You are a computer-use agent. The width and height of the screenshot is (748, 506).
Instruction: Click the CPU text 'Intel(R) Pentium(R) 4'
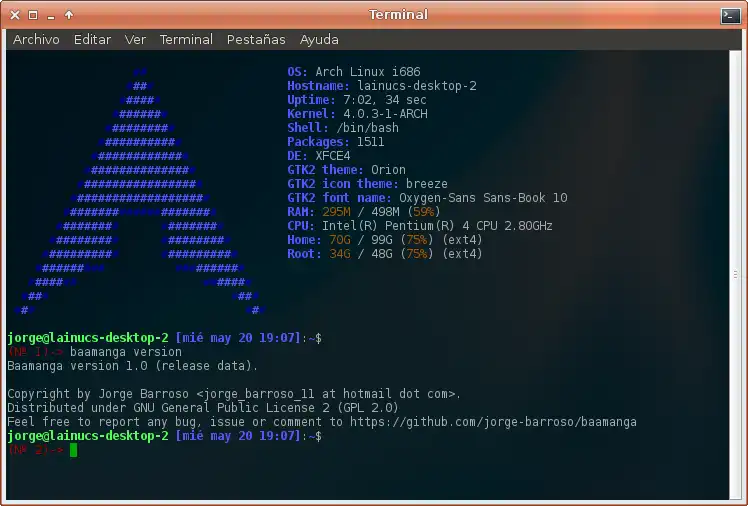(x=395, y=226)
